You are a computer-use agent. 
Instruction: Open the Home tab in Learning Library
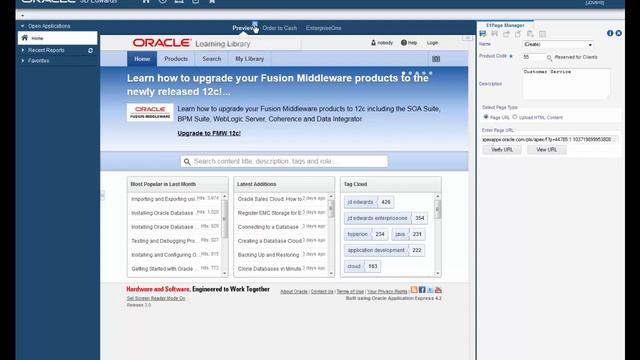click(x=142, y=59)
